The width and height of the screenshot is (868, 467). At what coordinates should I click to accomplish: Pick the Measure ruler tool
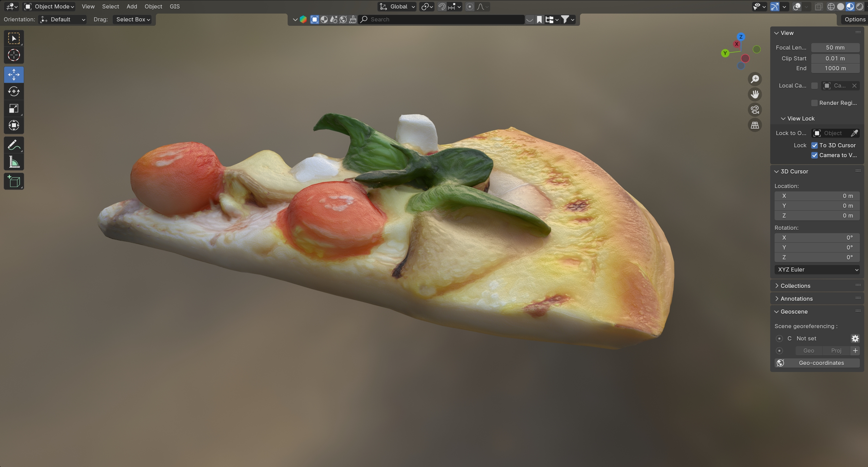(x=14, y=163)
